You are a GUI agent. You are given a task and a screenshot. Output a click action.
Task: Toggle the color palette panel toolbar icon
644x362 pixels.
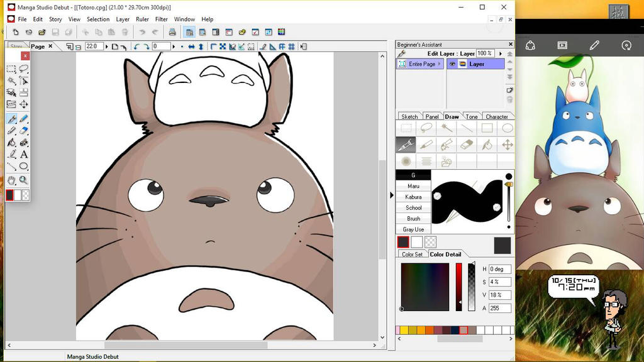point(281,32)
